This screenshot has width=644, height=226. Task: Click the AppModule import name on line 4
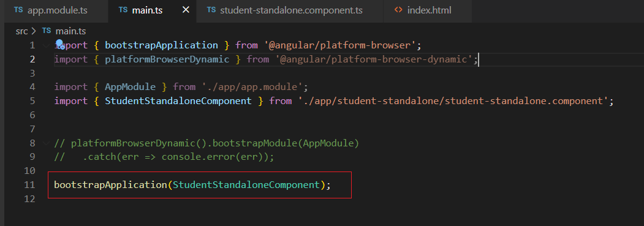click(x=130, y=87)
